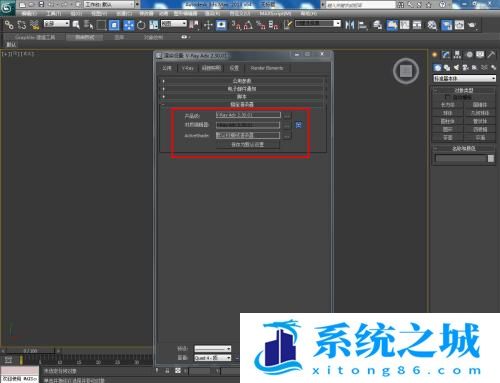The height and width of the screenshot is (383, 500).
Task: Toggle Window/Crossing selection mode
Action: click(x=114, y=25)
